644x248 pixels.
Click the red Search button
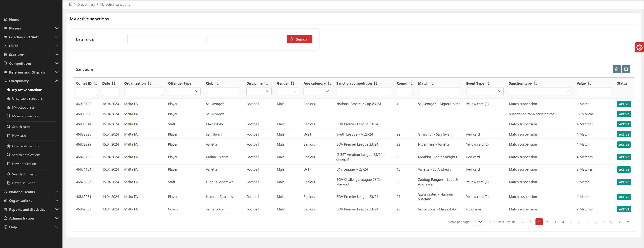tap(299, 39)
